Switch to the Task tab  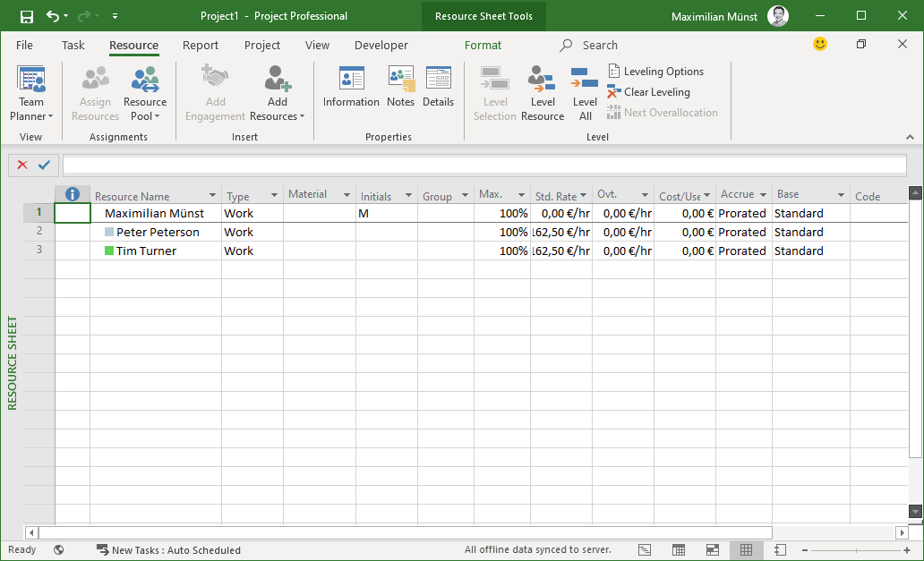tap(73, 46)
